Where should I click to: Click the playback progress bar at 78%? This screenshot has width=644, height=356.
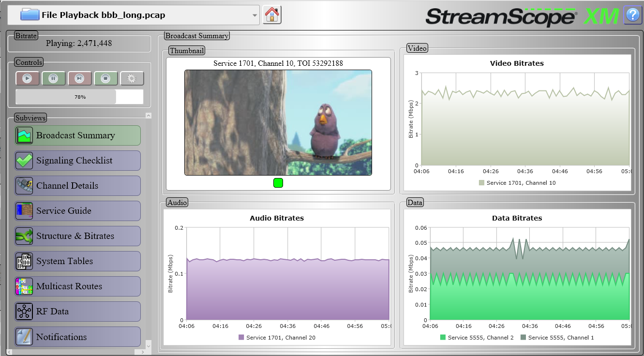coord(79,97)
